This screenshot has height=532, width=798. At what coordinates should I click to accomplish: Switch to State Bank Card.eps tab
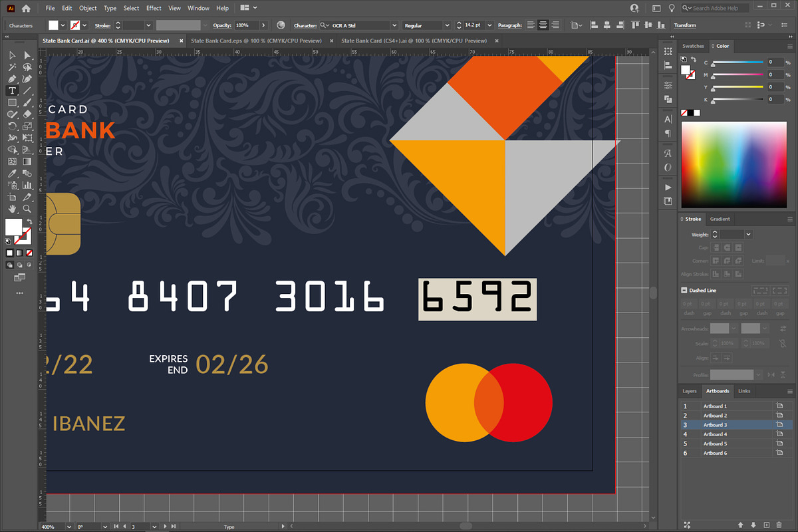tap(256, 41)
